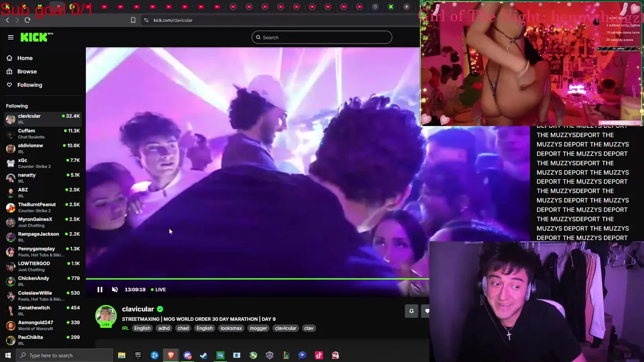Unmute the stream audio
This screenshot has width=644, height=362.
[x=115, y=290]
